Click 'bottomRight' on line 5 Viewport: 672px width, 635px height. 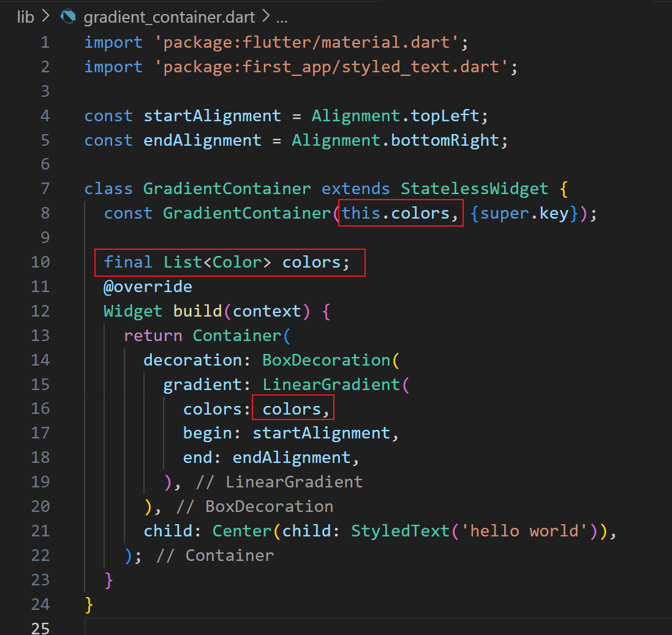tap(445, 141)
